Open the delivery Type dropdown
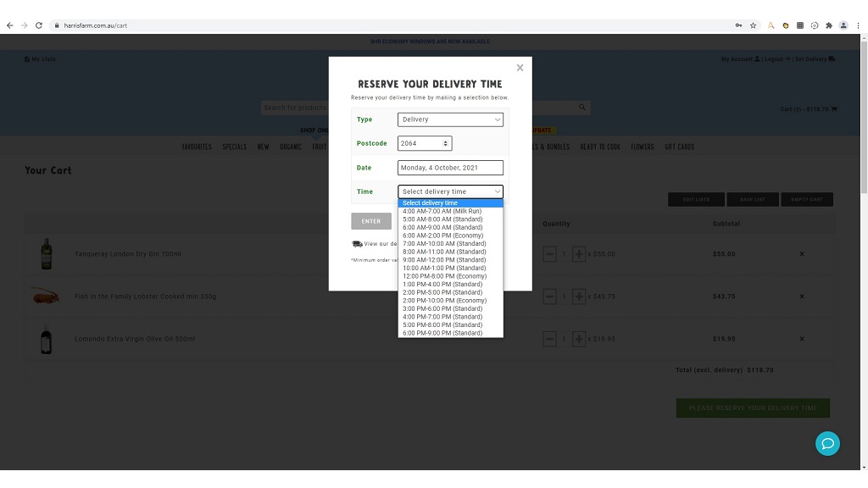This screenshot has width=868, height=488. (450, 119)
